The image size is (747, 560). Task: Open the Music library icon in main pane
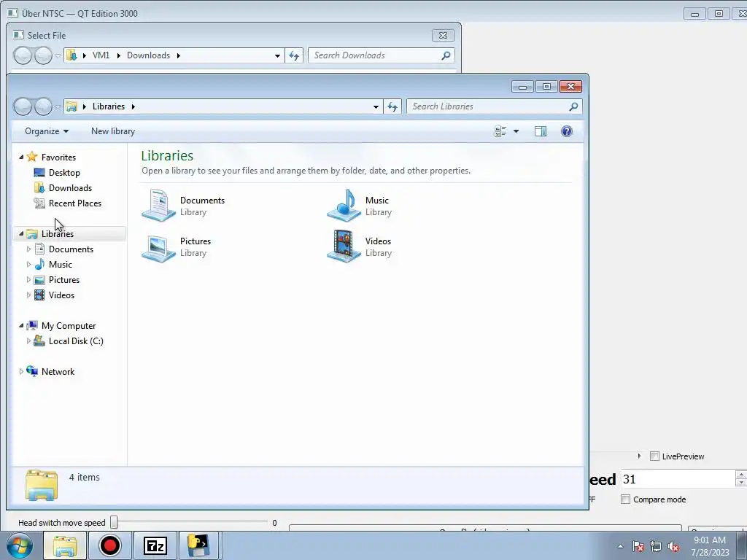344,205
